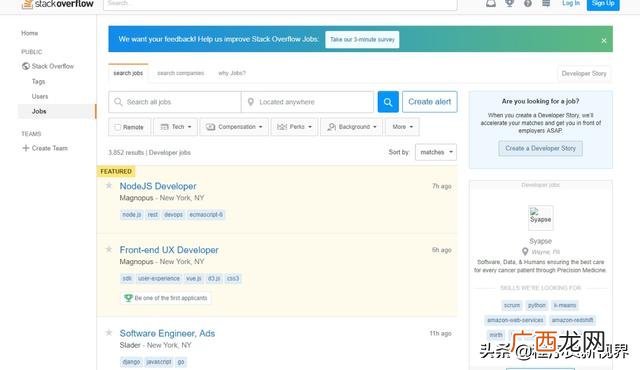Image resolution: width=640 pixels, height=370 pixels.
Task: Open the NodeJS Developer job listing
Action: pos(158,186)
